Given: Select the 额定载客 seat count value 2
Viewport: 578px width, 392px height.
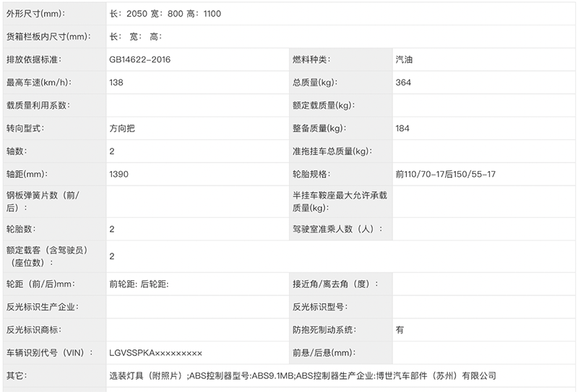Looking at the screenshot, I should point(112,256).
